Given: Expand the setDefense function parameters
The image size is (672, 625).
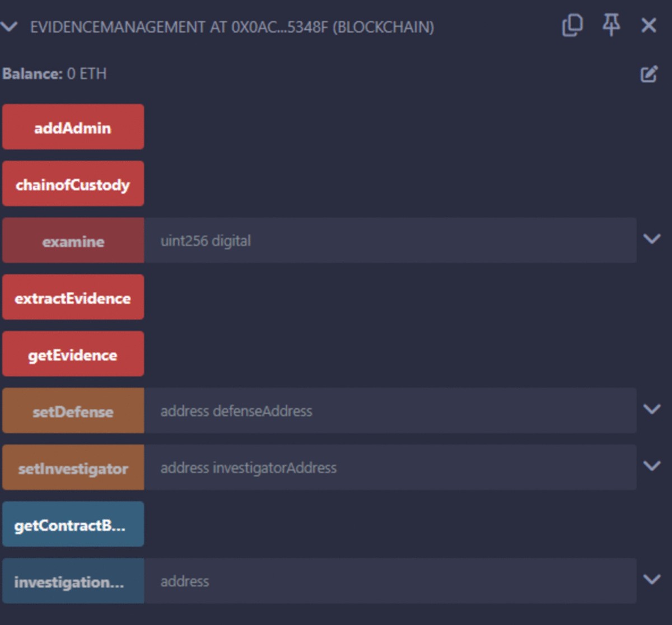Looking at the screenshot, I should (x=652, y=410).
